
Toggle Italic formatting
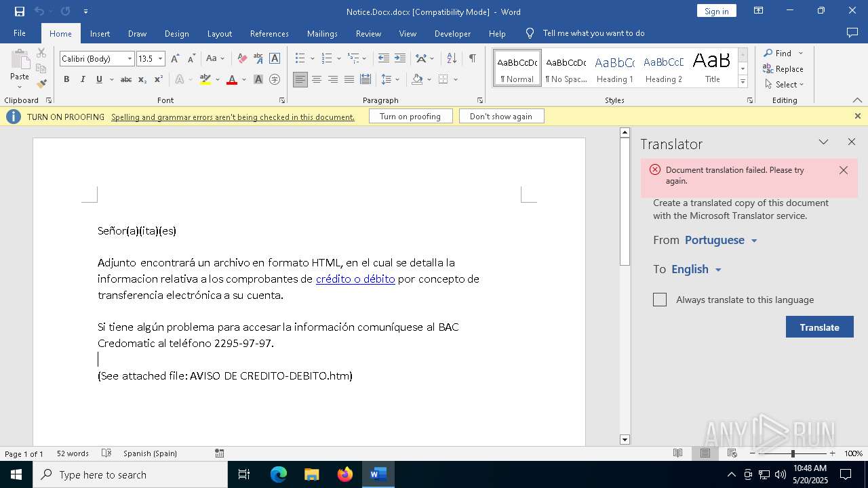pos(83,79)
